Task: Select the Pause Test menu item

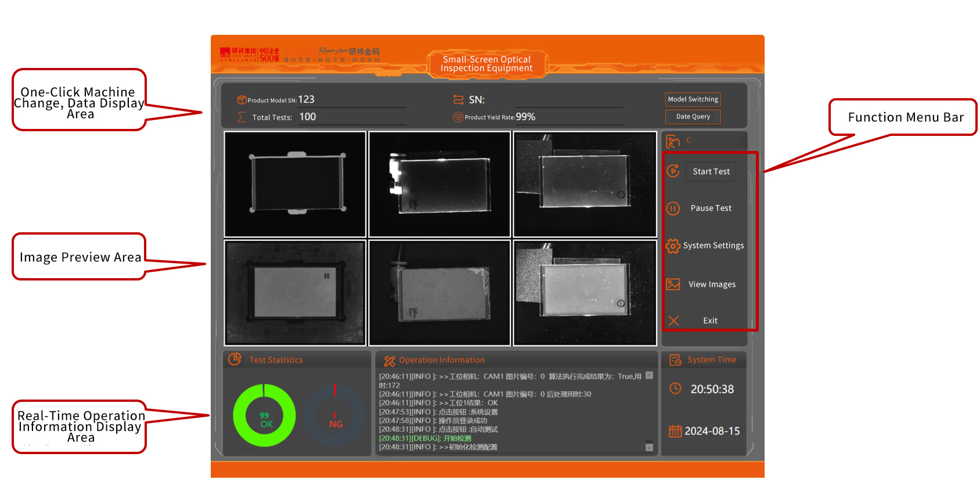Action: pyautogui.click(x=711, y=208)
